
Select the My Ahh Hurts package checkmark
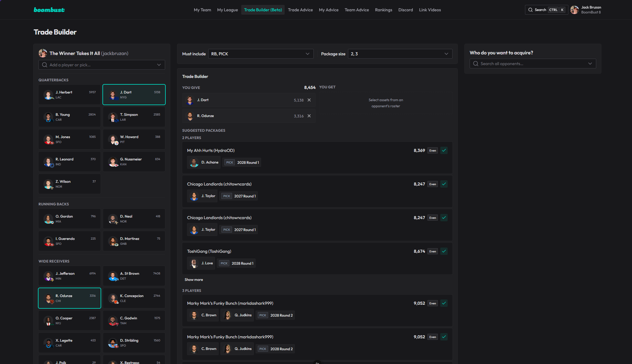444,150
